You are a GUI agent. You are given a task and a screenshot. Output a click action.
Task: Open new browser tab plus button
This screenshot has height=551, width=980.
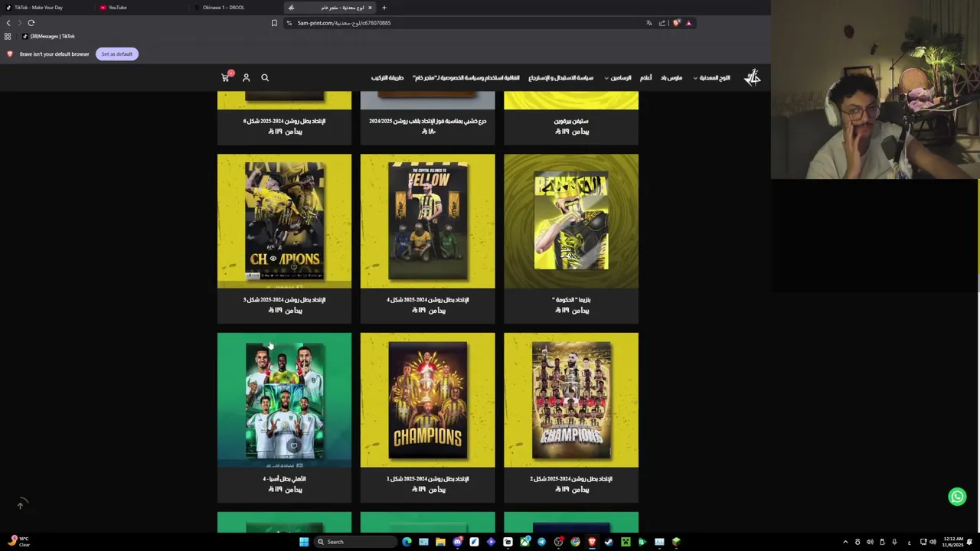pyautogui.click(x=384, y=8)
